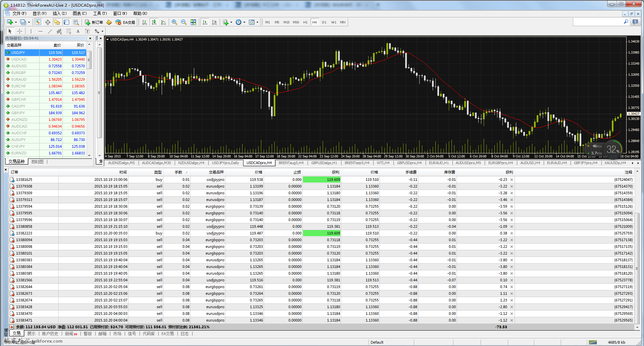Select the crosshair tool

tap(20, 31)
